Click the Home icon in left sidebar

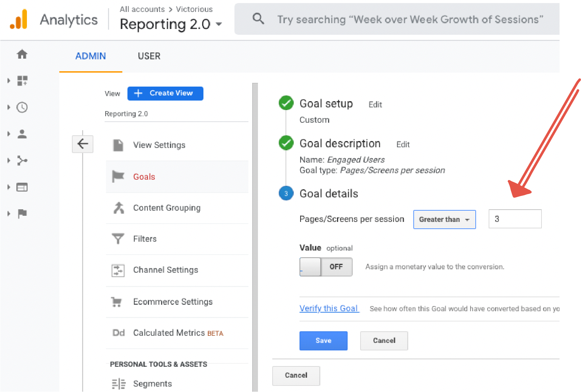coord(22,54)
